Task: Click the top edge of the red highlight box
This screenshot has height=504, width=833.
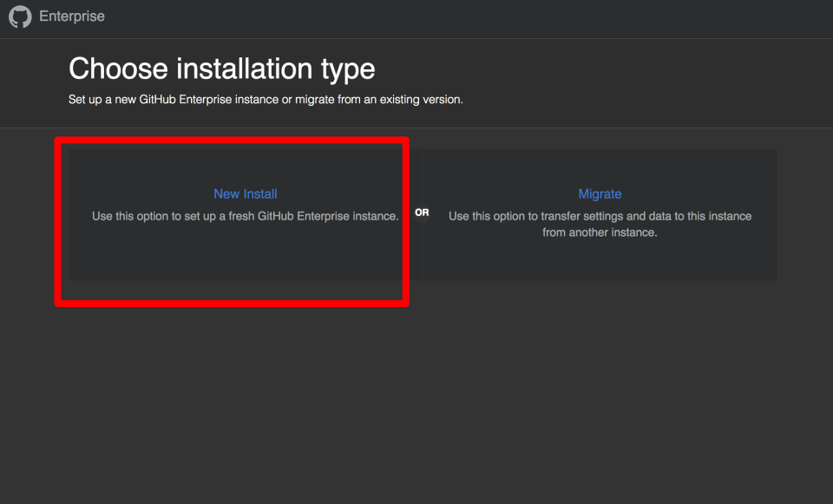Action: point(232,141)
